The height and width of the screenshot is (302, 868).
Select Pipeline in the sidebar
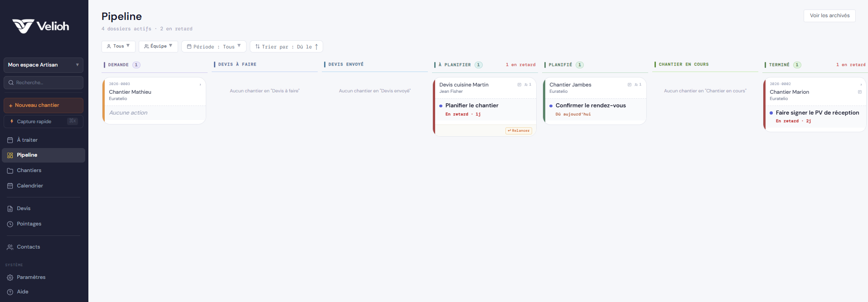coord(44,155)
